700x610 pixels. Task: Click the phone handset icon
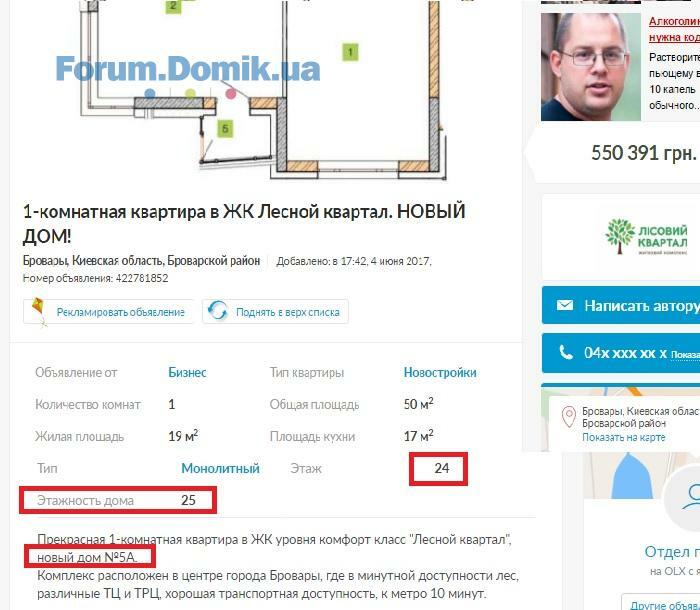point(566,353)
